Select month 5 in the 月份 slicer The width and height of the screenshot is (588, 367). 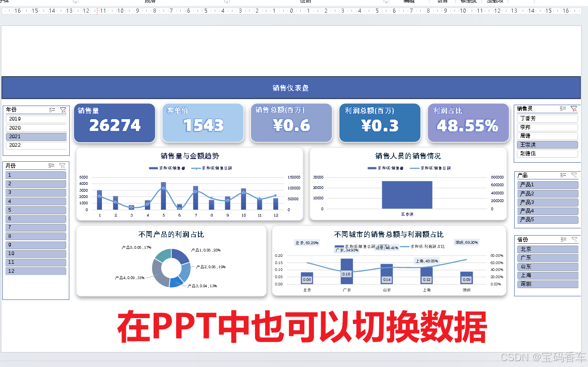(x=36, y=210)
